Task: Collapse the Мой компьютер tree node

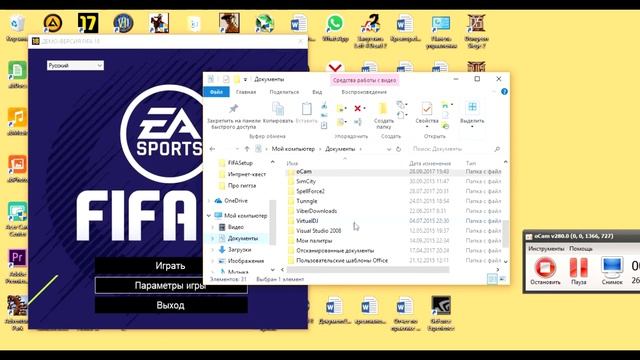Action: [x=209, y=216]
